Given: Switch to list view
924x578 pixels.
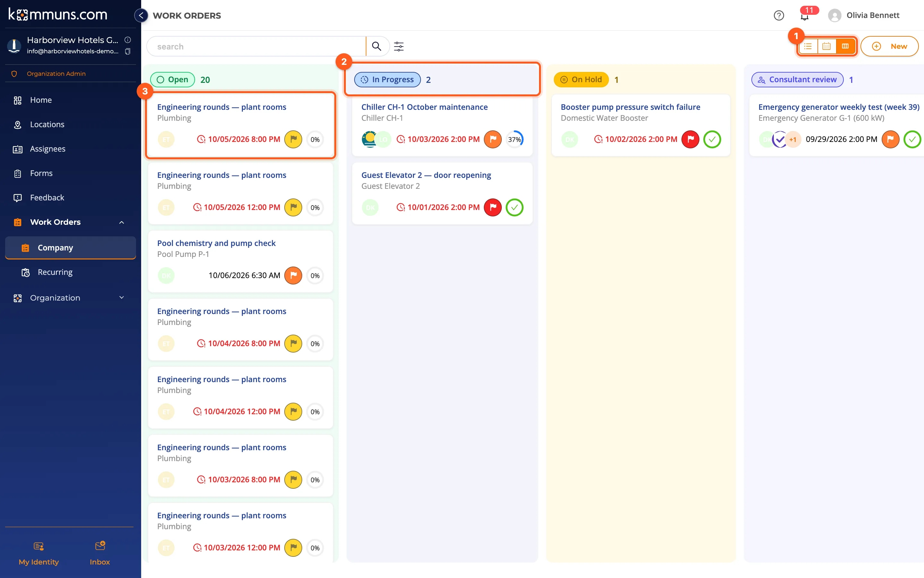Looking at the screenshot, I should (808, 46).
